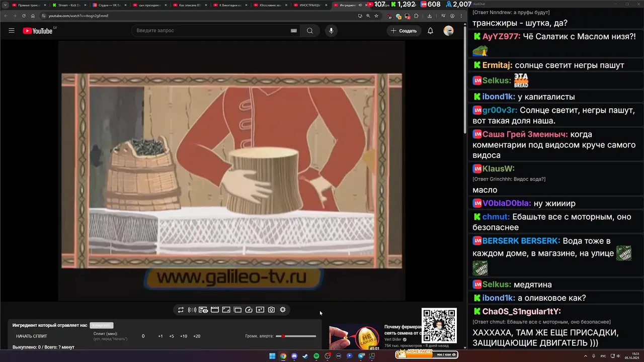The image size is (644, 362).
Task: Click the Копировать copy button
Action: click(102, 325)
